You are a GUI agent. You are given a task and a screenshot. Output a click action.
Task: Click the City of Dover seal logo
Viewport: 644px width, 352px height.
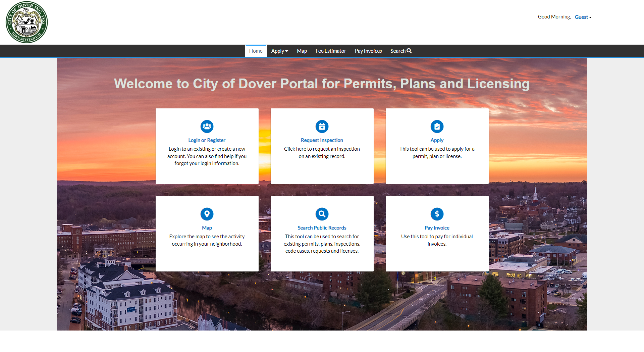27,22
